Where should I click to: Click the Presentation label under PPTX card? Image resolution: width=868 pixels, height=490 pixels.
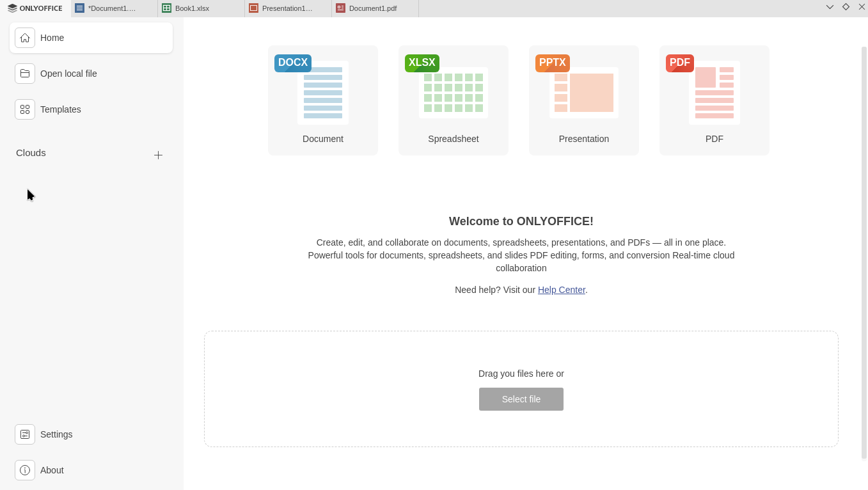(584, 139)
